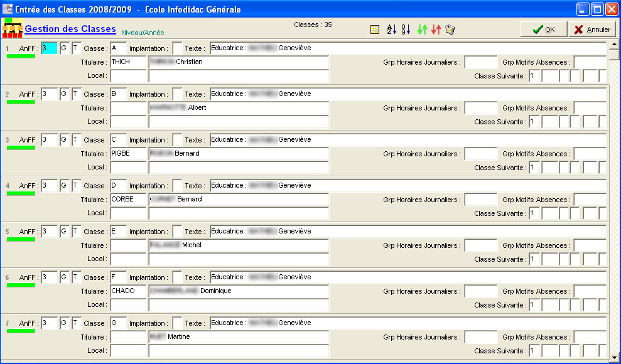Click the Titulaire name field ending in Christian
The height and width of the screenshot is (364, 621).
pos(239,62)
